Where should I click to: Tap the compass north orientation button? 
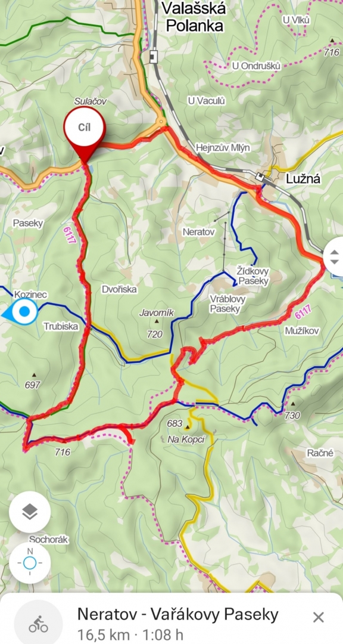click(x=30, y=563)
